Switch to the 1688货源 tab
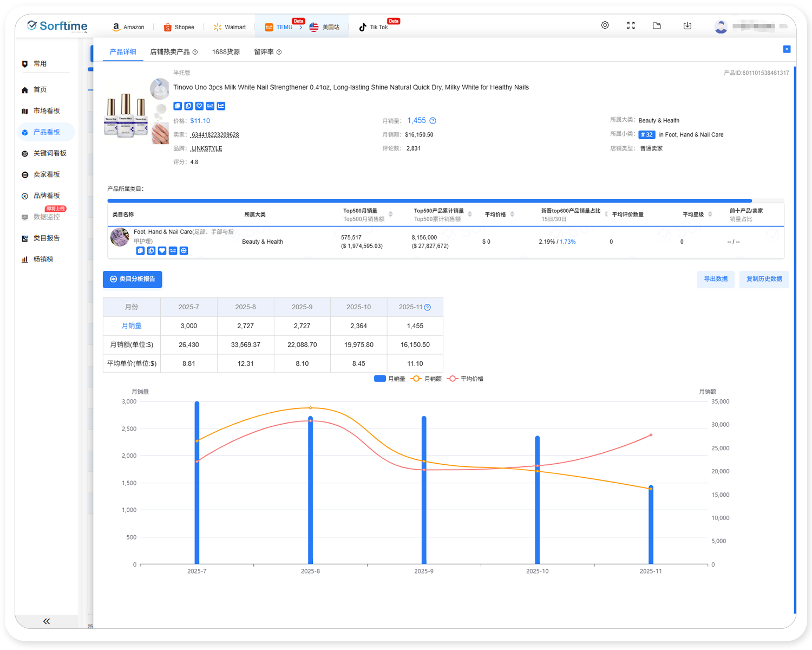Viewport: 812px width, 650px height. 226,52
